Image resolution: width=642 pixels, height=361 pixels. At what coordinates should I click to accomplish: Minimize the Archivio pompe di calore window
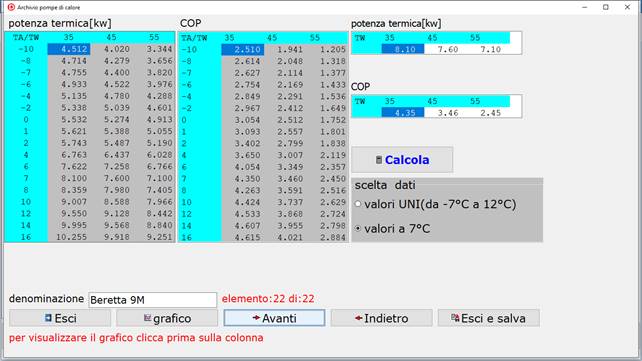pos(585,7)
